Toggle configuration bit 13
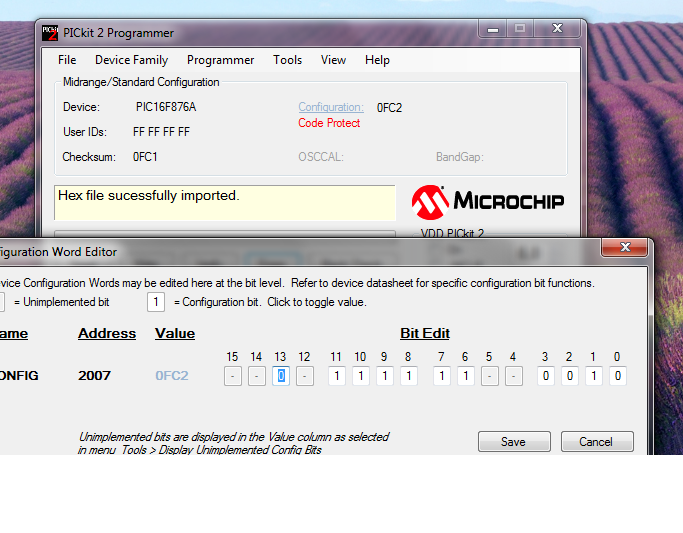Viewport: 683px width, 533px height. tap(281, 376)
